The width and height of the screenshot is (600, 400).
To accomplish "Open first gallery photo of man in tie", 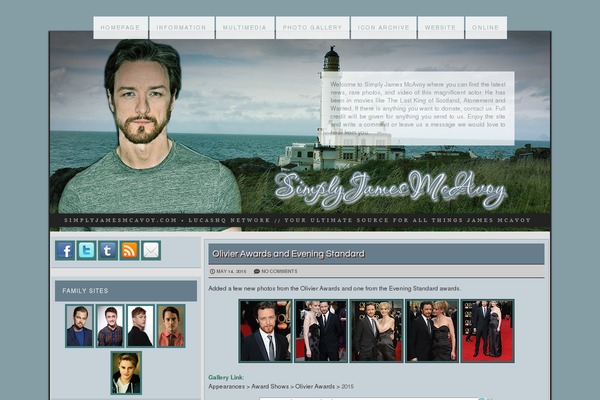I will (x=265, y=331).
